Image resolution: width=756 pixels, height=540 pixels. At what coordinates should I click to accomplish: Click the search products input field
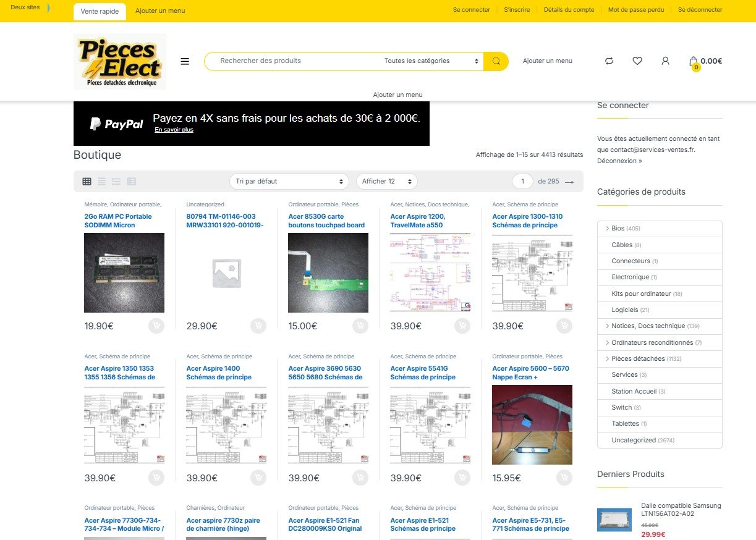(x=291, y=61)
